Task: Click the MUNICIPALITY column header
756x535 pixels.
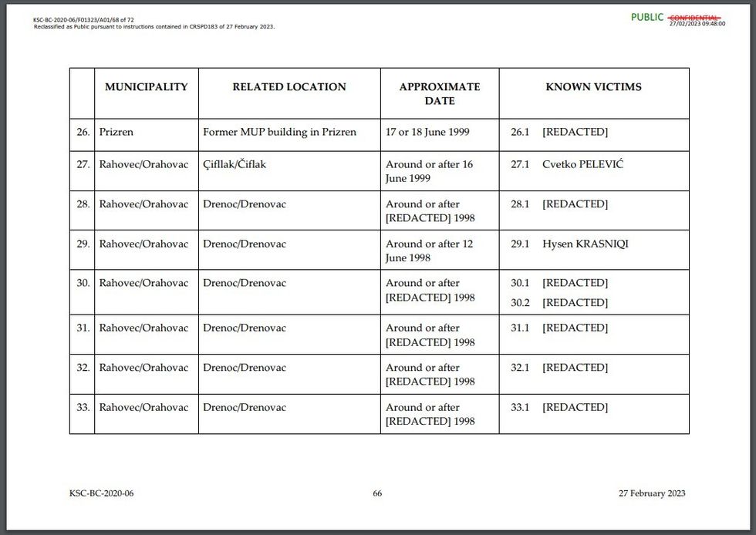Action: pyautogui.click(x=146, y=87)
